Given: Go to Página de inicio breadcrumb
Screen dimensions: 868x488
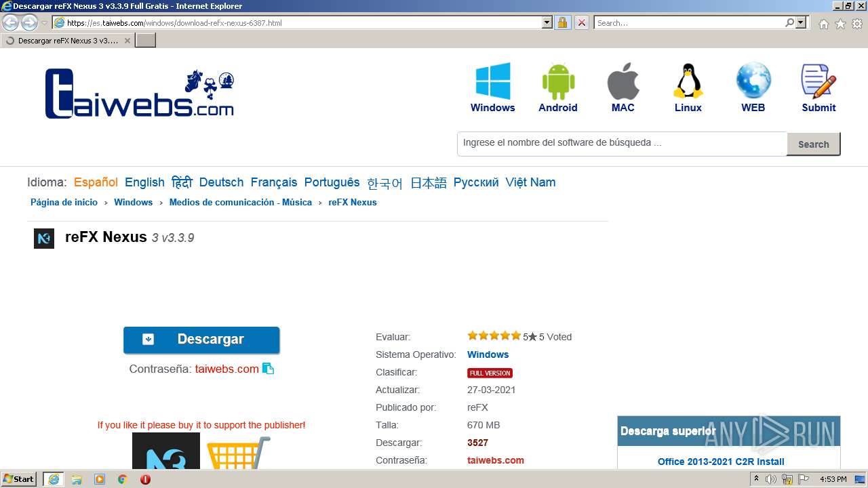Looking at the screenshot, I should [64, 202].
